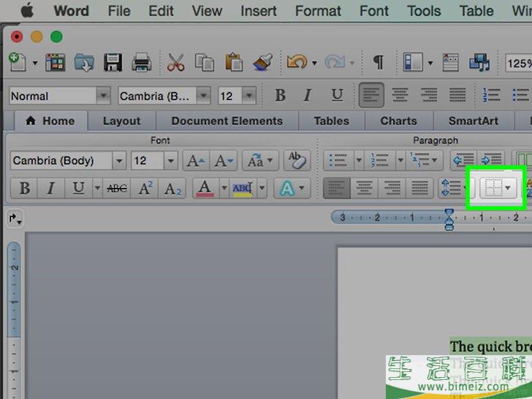The image size is (532, 399).
Task: Show paragraph marks with the pilcrow icon
Action: click(379, 62)
